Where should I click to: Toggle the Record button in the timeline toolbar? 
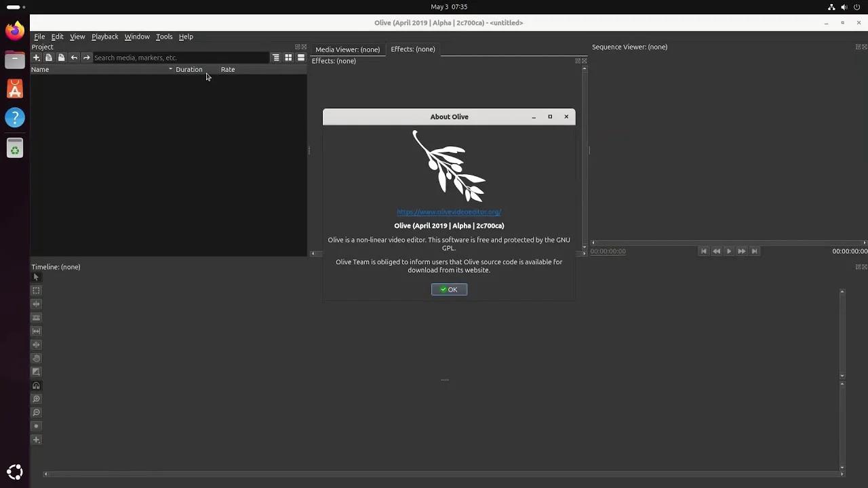[36, 426]
